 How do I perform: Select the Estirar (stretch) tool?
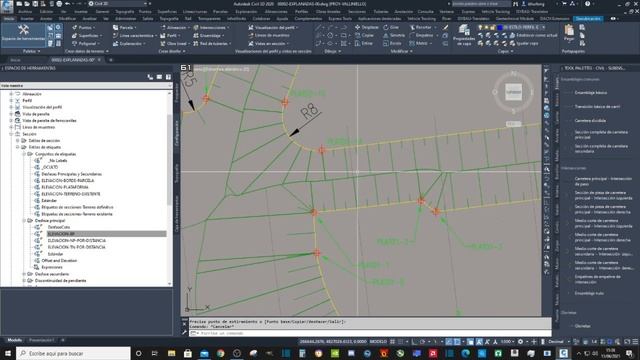(364, 43)
